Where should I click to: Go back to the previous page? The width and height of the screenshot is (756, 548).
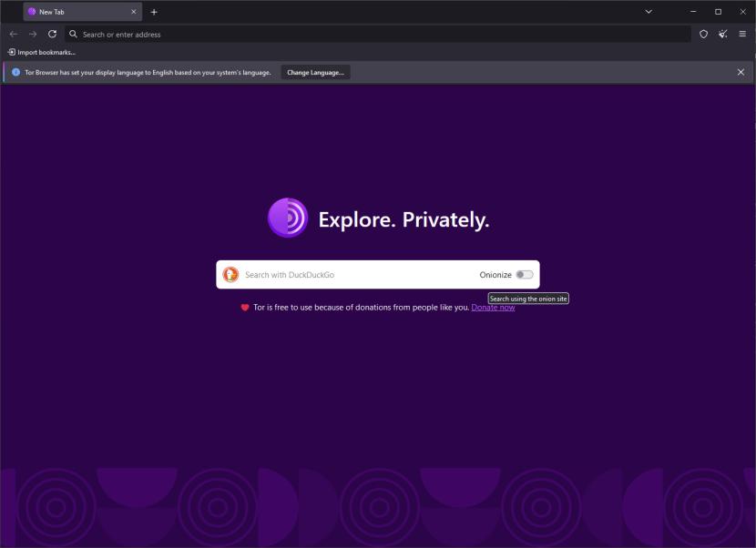click(x=14, y=34)
